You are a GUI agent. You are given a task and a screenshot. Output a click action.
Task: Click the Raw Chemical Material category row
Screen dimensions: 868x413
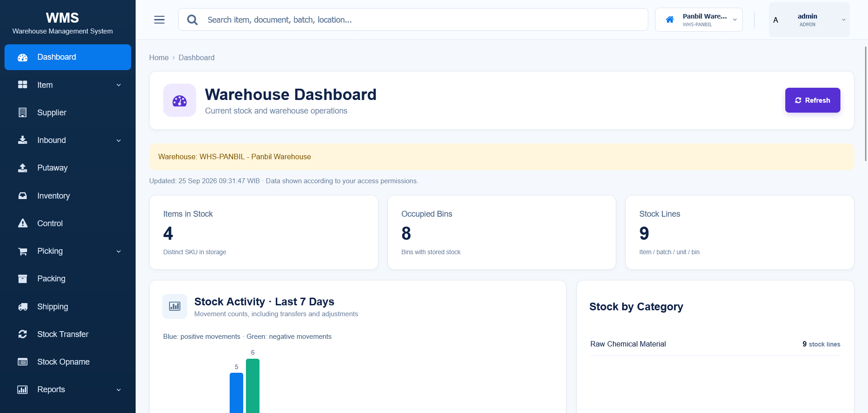tap(715, 344)
